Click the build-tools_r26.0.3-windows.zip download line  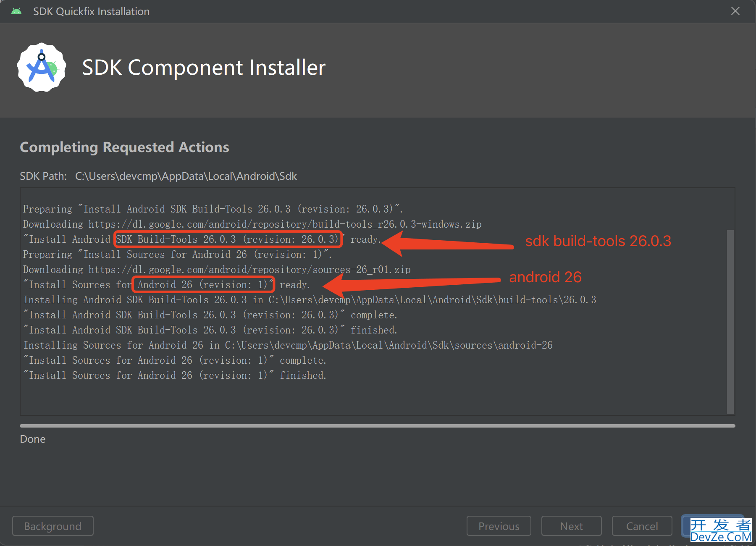pyautogui.click(x=252, y=224)
